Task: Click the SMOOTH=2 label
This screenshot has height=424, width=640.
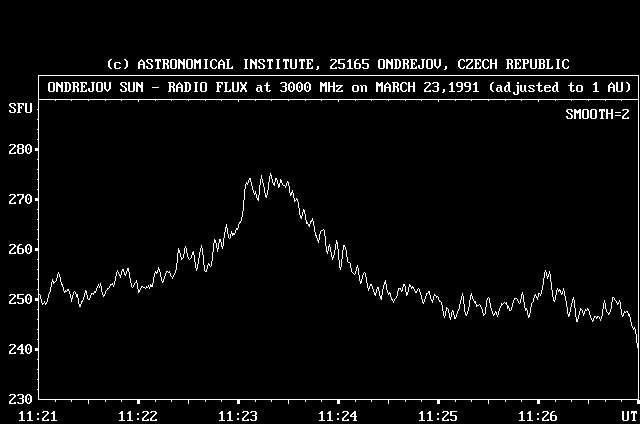Action: click(596, 115)
